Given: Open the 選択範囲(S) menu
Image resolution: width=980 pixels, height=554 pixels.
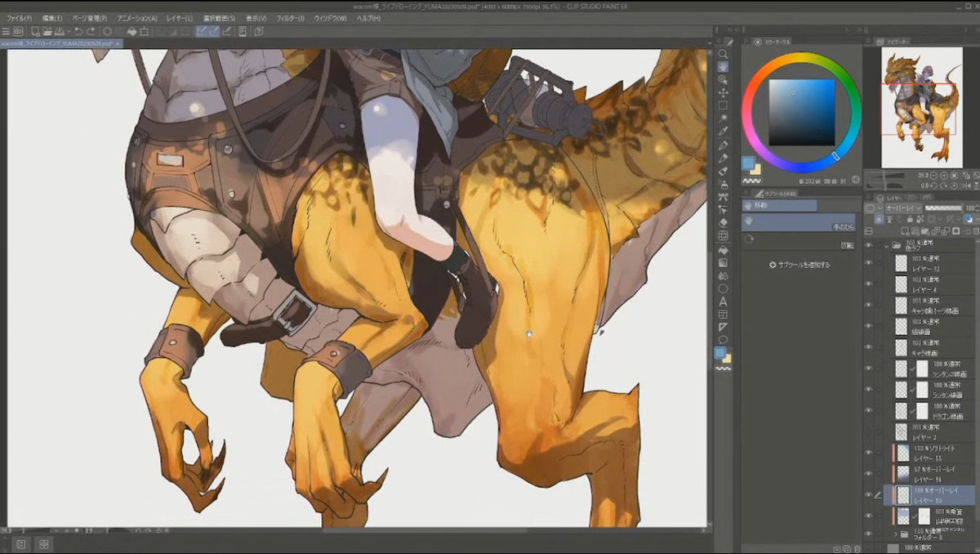Looking at the screenshot, I should click(218, 18).
